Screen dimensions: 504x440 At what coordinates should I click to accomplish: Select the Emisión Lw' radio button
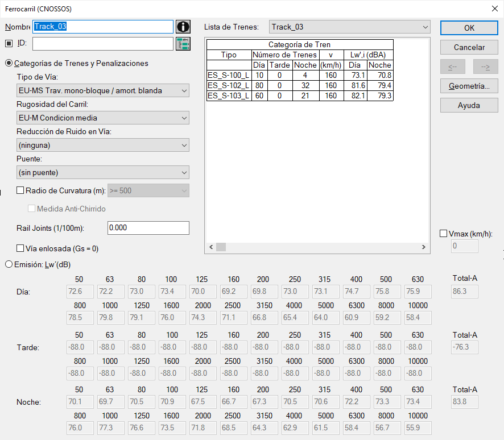9,264
